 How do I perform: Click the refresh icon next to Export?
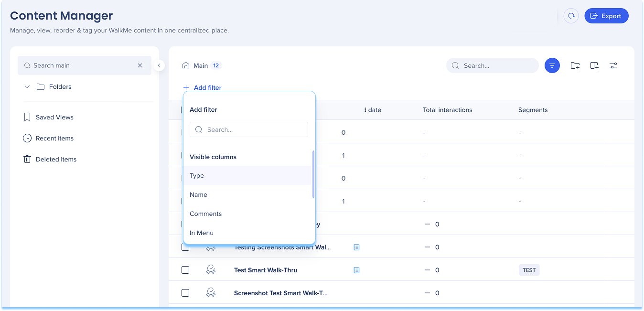pos(571,16)
